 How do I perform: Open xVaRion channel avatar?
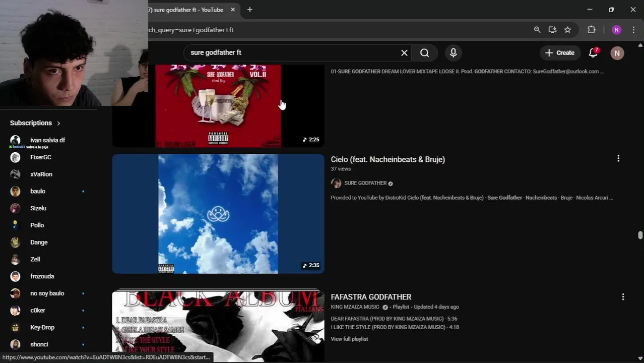pyautogui.click(x=15, y=174)
